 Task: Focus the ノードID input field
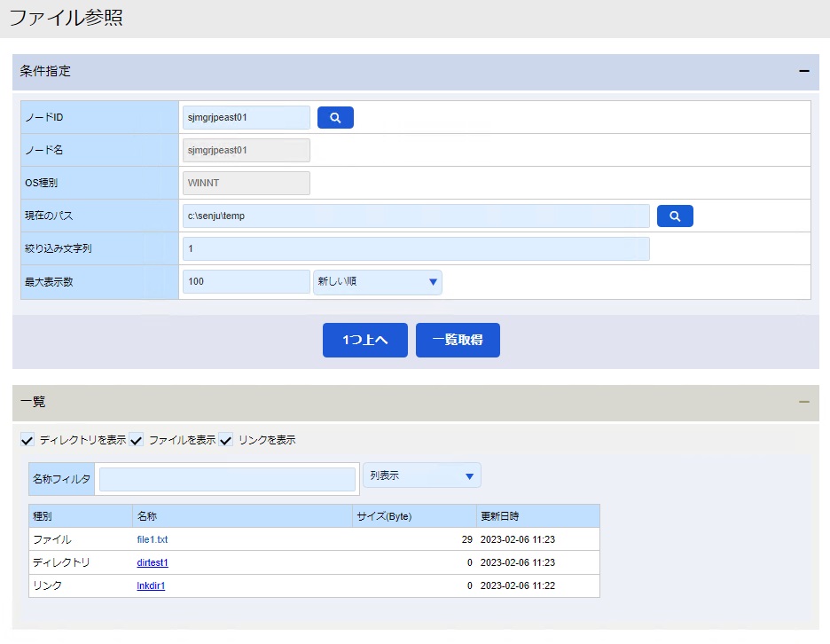(x=247, y=118)
